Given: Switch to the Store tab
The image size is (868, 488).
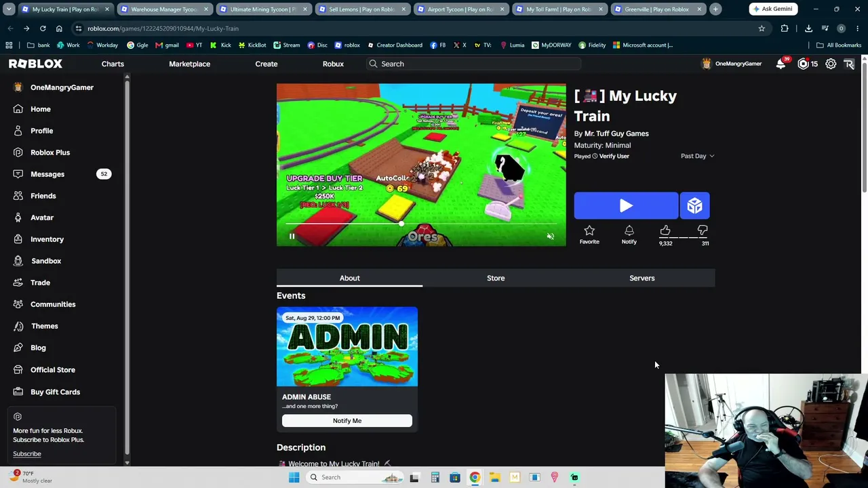Looking at the screenshot, I should point(496,278).
